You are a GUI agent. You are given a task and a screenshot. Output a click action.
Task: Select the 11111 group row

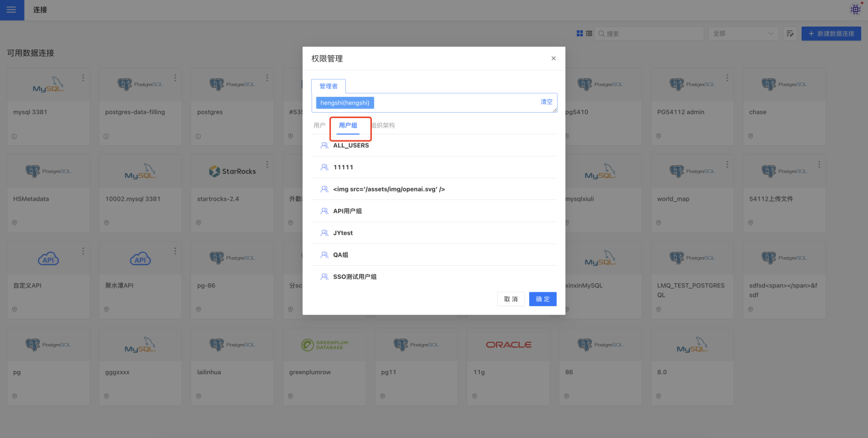[434, 167]
